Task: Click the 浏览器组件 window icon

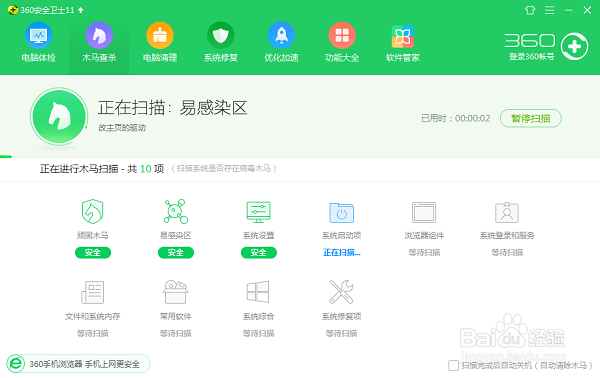Action: click(424, 212)
